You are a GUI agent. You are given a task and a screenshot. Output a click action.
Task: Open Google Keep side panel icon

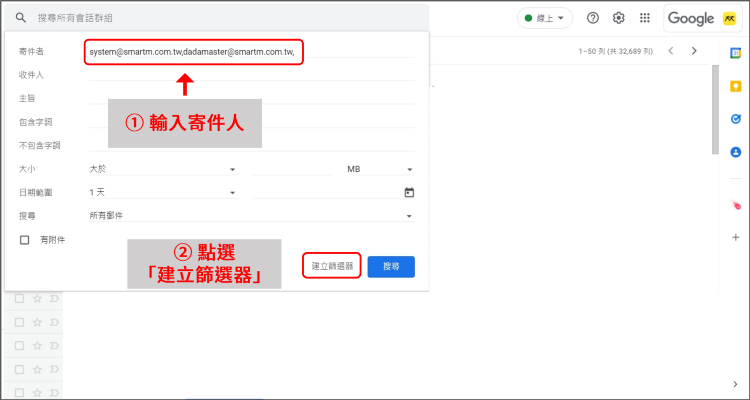736,86
